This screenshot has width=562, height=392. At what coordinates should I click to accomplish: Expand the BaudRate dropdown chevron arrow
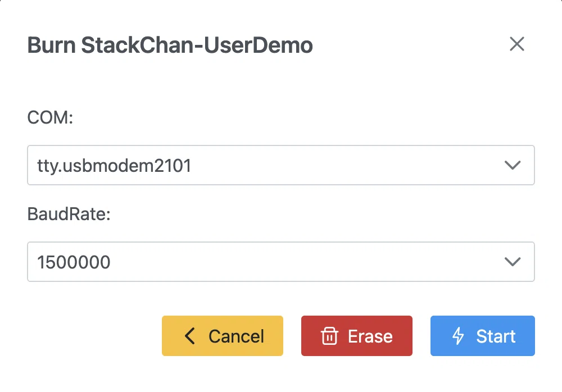513,262
